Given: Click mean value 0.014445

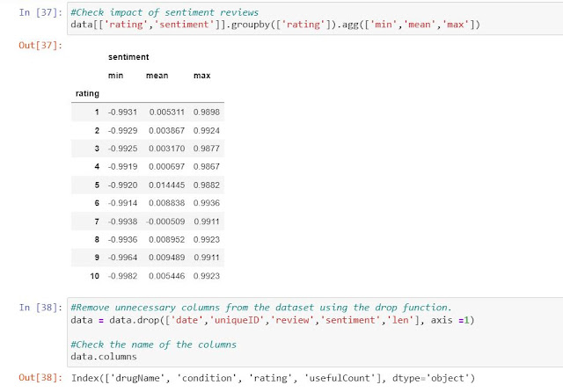Looking at the screenshot, I should (x=166, y=185).
